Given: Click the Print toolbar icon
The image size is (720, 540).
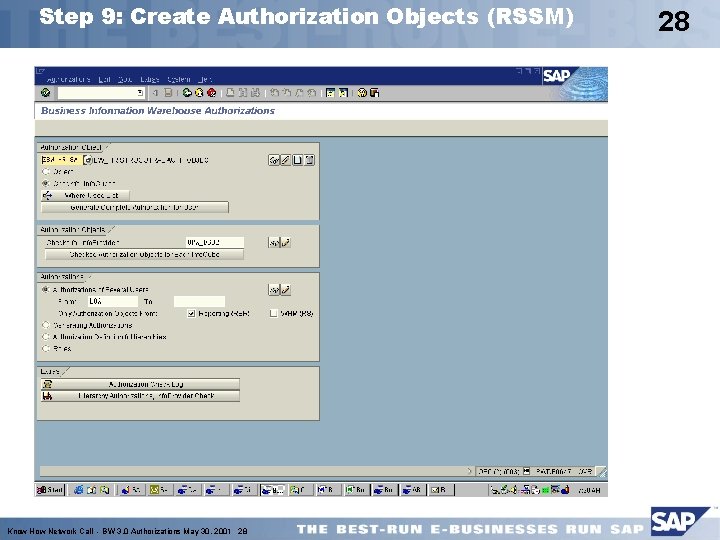Looking at the screenshot, I should click(x=231, y=93).
